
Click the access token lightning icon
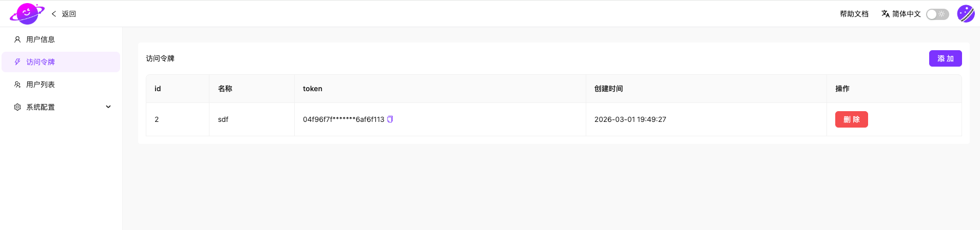[x=17, y=62]
